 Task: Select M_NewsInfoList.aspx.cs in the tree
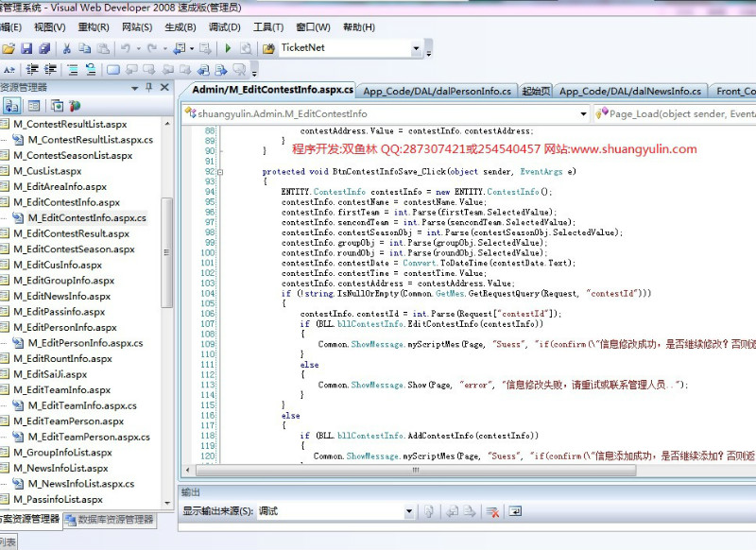pyautogui.click(x=81, y=484)
